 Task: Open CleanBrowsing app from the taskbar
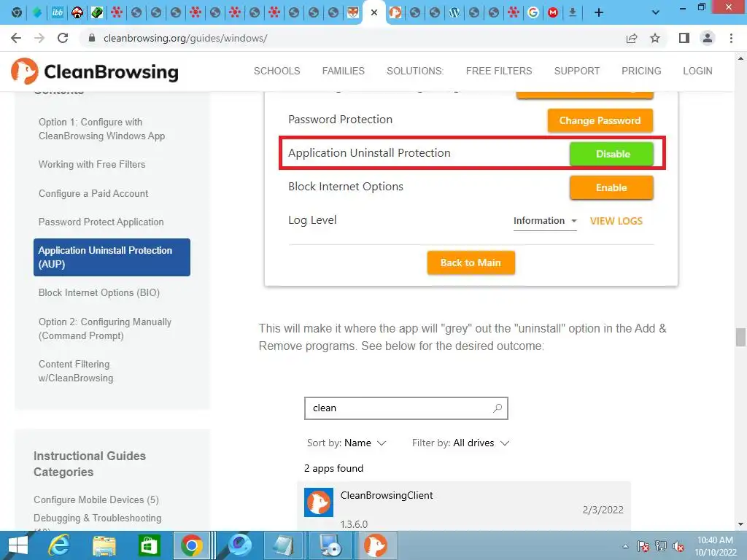coord(376,545)
